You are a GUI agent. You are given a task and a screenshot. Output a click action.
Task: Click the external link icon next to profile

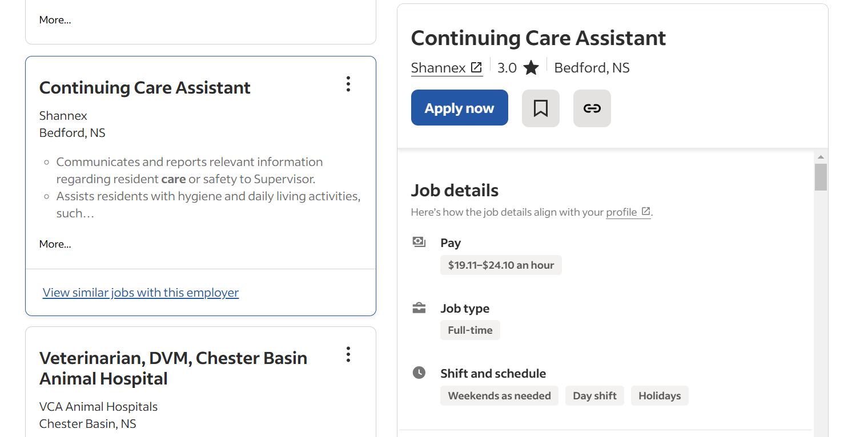(646, 212)
